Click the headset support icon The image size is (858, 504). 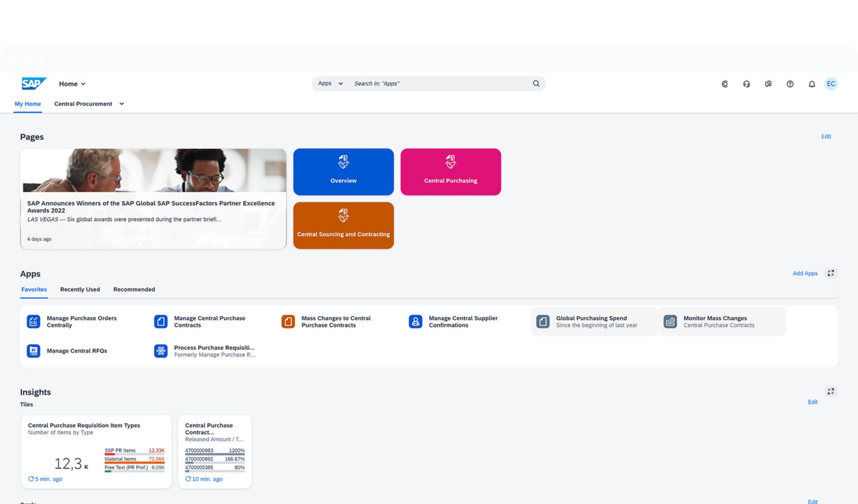pos(747,84)
